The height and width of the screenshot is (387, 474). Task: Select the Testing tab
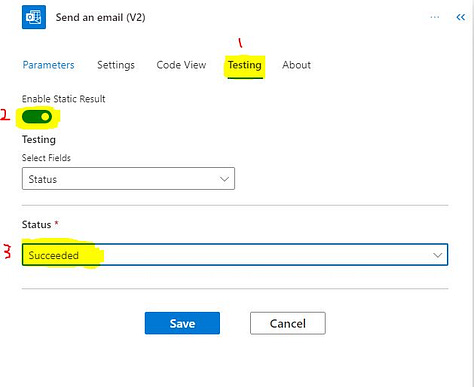[x=245, y=65]
